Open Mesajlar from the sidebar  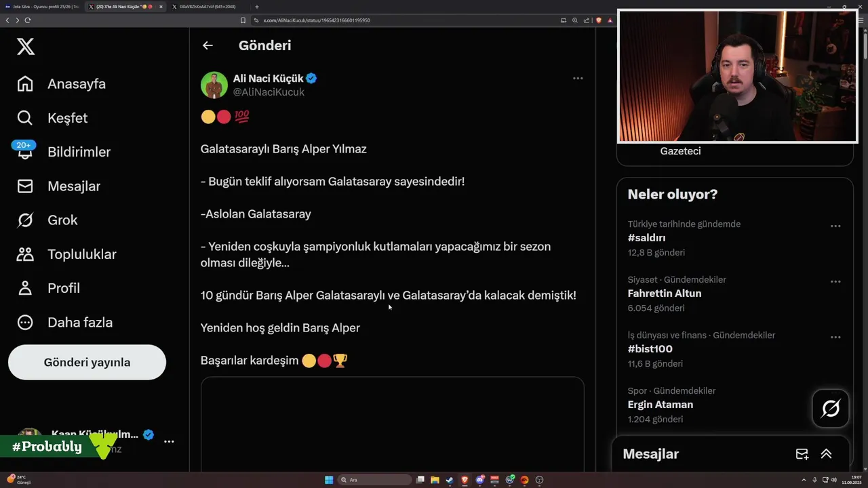tap(58, 186)
